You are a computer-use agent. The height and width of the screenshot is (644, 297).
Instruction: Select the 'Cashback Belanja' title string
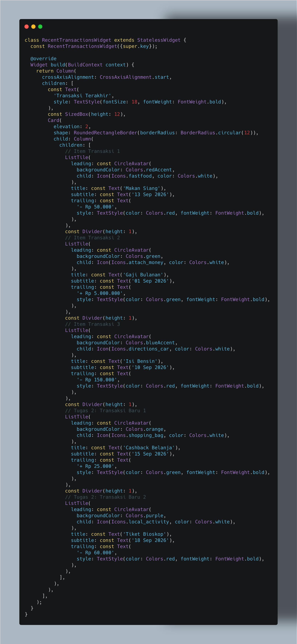pyautogui.click(x=149, y=448)
